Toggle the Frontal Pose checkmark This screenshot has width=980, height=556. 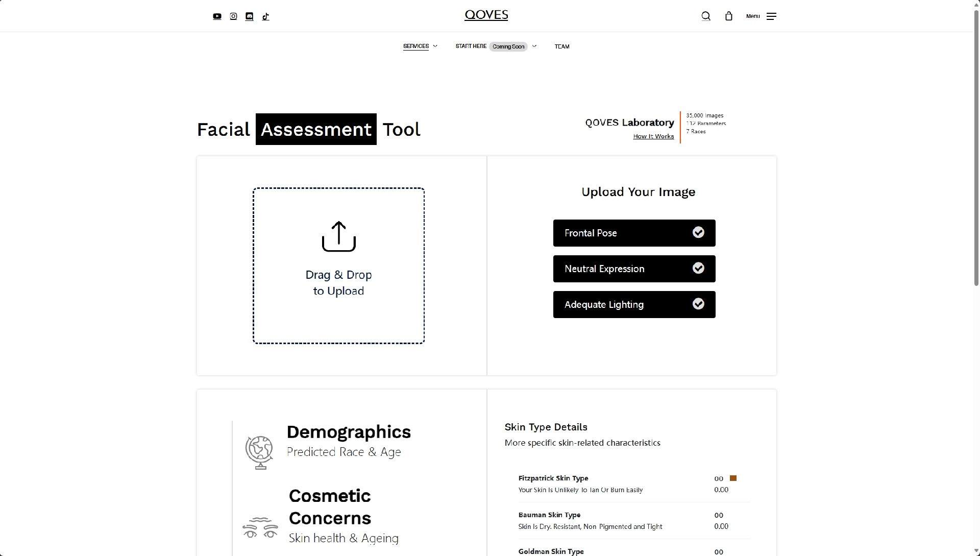[x=698, y=233]
